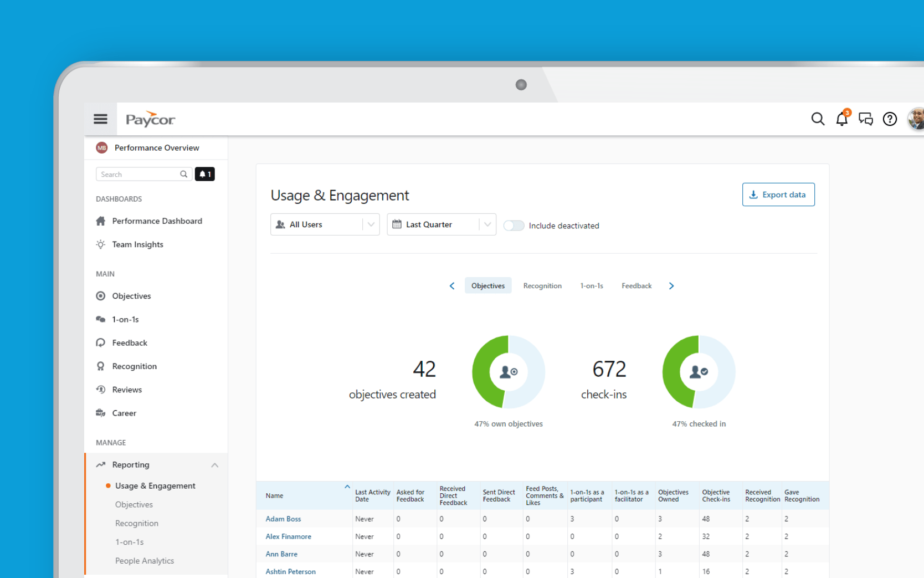Click the Gave Recognition column header
This screenshot has width=924, height=578.
[x=802, y=495]
